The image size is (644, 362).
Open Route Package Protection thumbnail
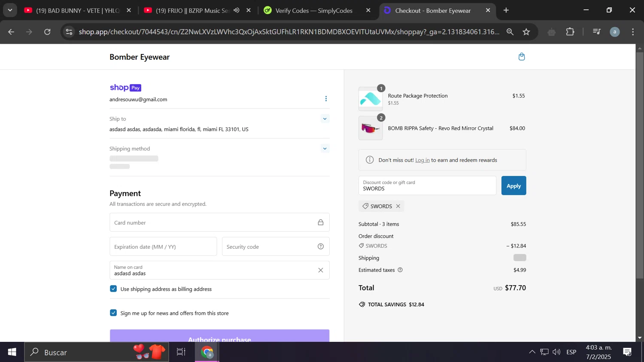pos(371,99)
